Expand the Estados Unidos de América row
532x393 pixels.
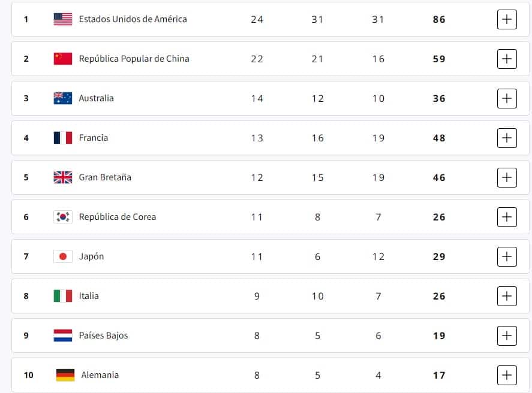pos(507,19)
